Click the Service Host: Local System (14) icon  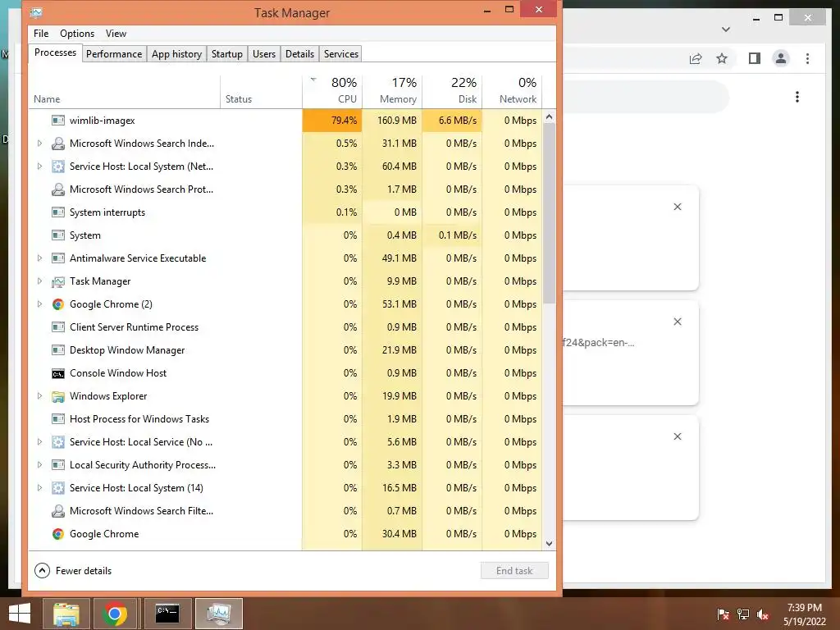click(58, 488)
